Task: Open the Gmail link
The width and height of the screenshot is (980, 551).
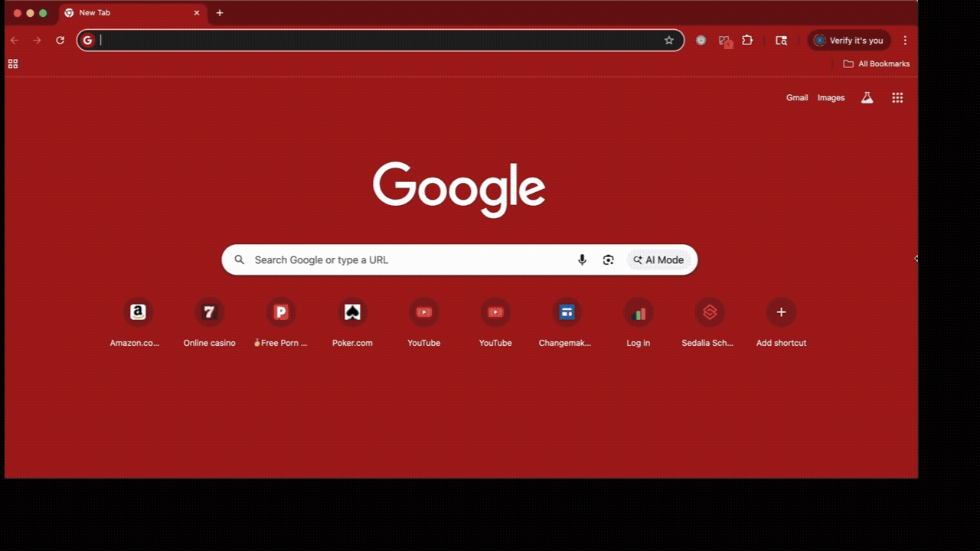Action: point(797,97)
